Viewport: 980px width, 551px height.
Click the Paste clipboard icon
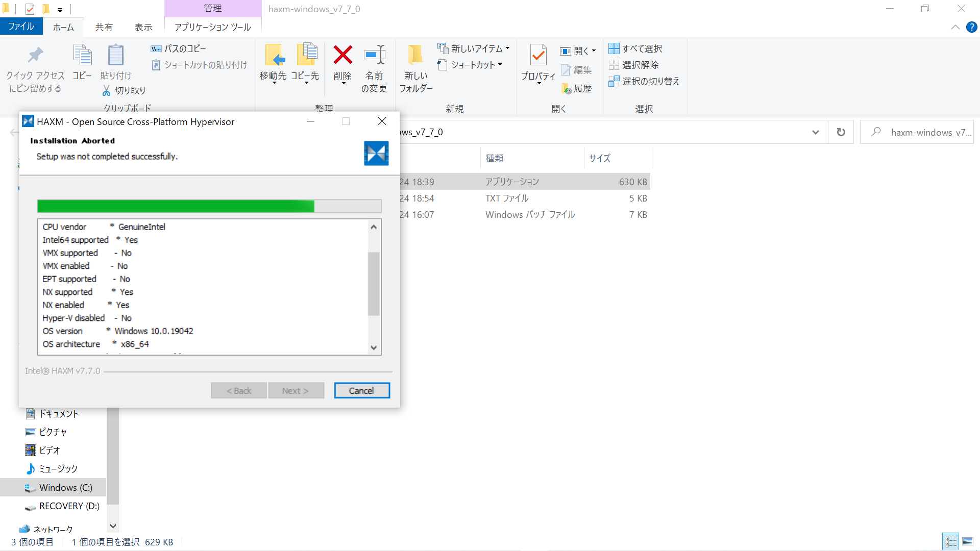coord(116,55)
